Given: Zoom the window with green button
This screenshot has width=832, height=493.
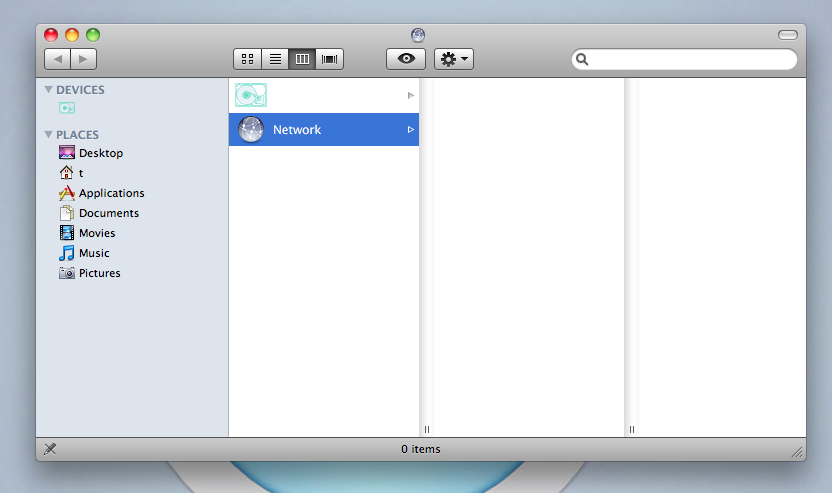Looking at the screenshot, I should (93, 35).
